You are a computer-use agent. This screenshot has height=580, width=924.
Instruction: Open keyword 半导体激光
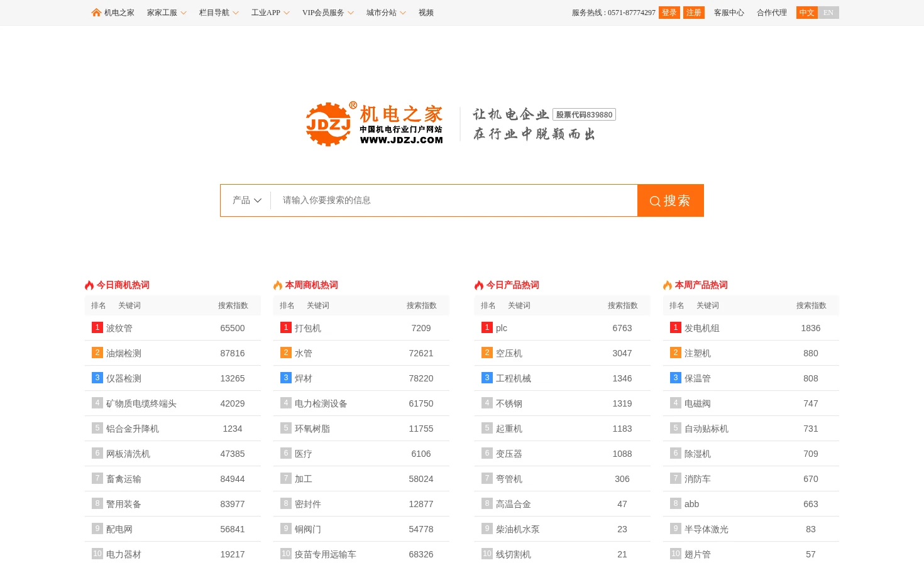click(707, 529)
